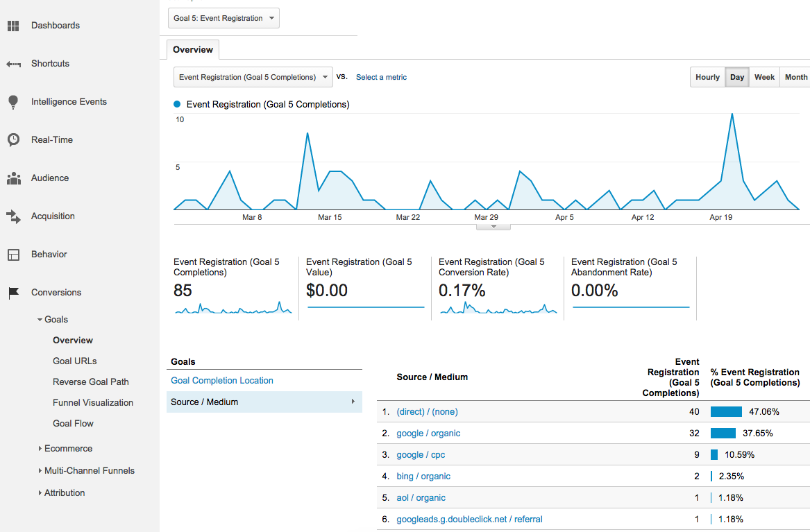Open the Dashboards section

[x=14, y=26]
